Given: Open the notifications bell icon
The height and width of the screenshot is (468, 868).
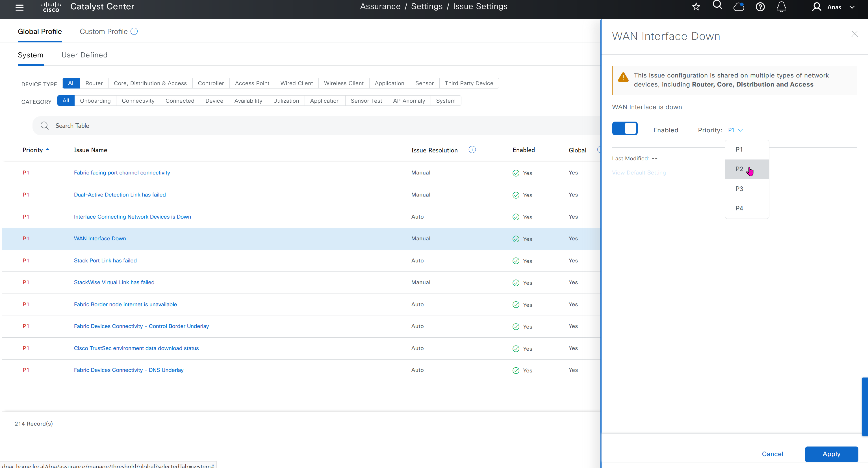Looking at the screenshot, I should tap(781, 7).
